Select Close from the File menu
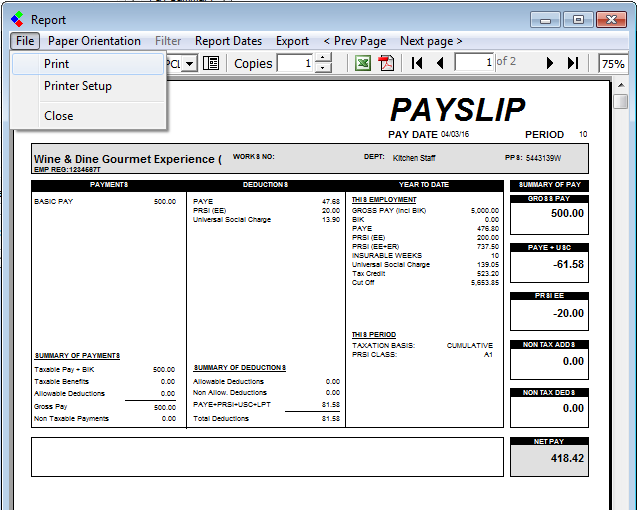Image resolution: width=637 pixels, height=510 pixels. pos(59,116)
